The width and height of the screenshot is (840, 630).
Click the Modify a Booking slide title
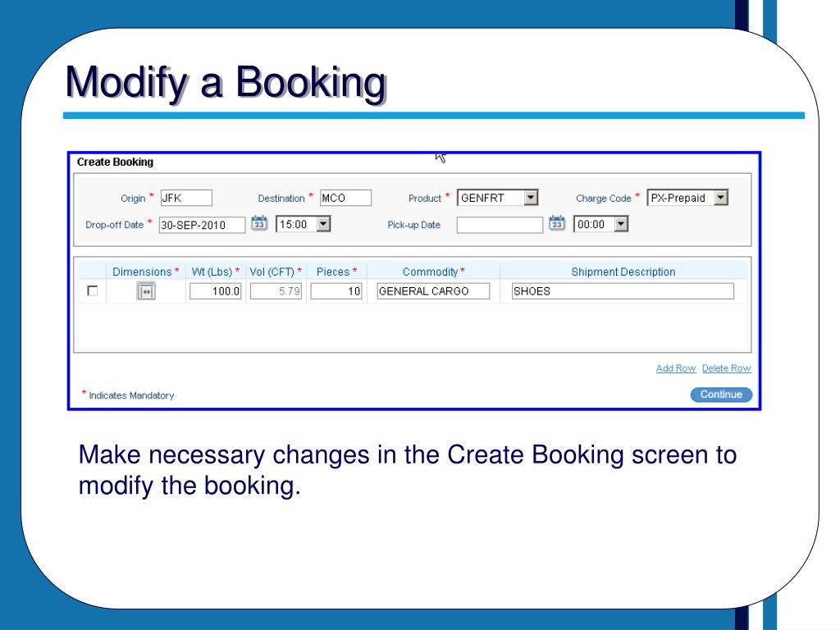click(226, 83)
